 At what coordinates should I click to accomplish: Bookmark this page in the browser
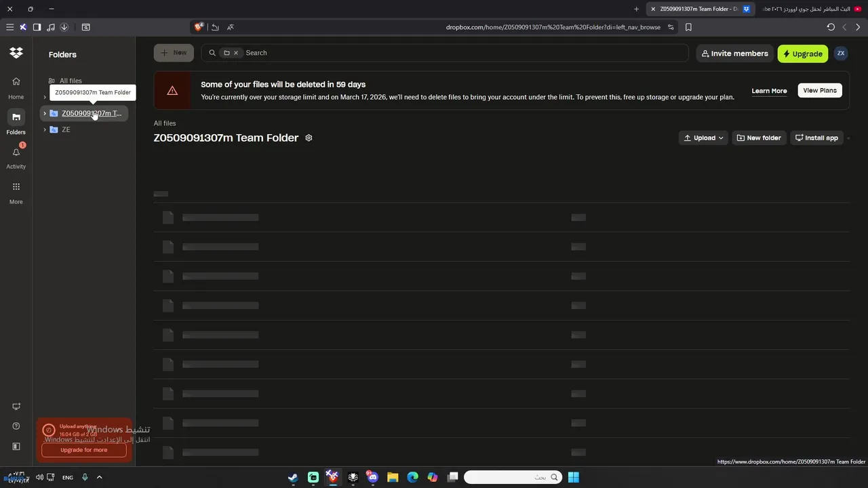pos(688,27)
